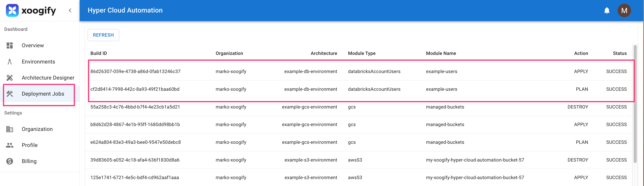Collapse the sidebar with the chevron arrow
The height and width of the screenshot is (186, 644).
click(70, 10)
